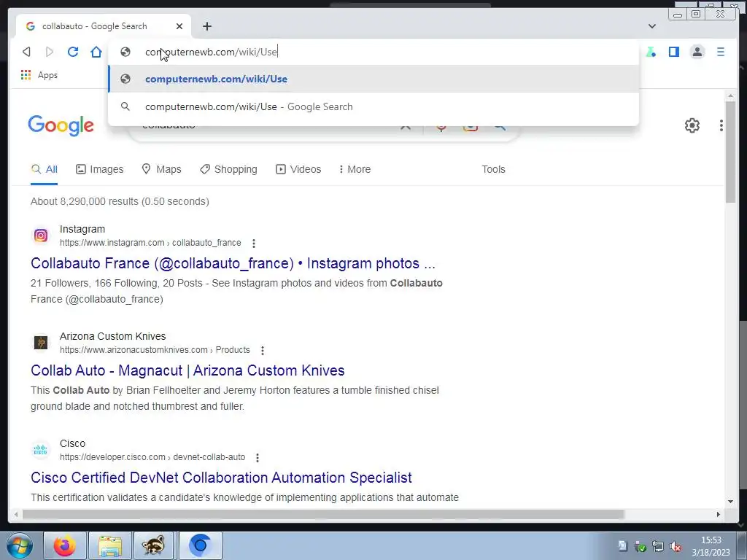Click the vertical scrollbar up arrow

731,96
